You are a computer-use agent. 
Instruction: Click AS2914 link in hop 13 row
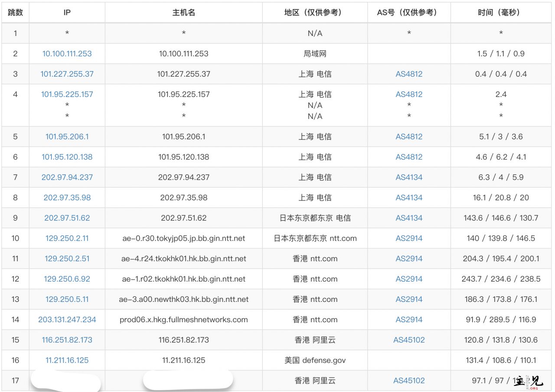tap(409, 299)
